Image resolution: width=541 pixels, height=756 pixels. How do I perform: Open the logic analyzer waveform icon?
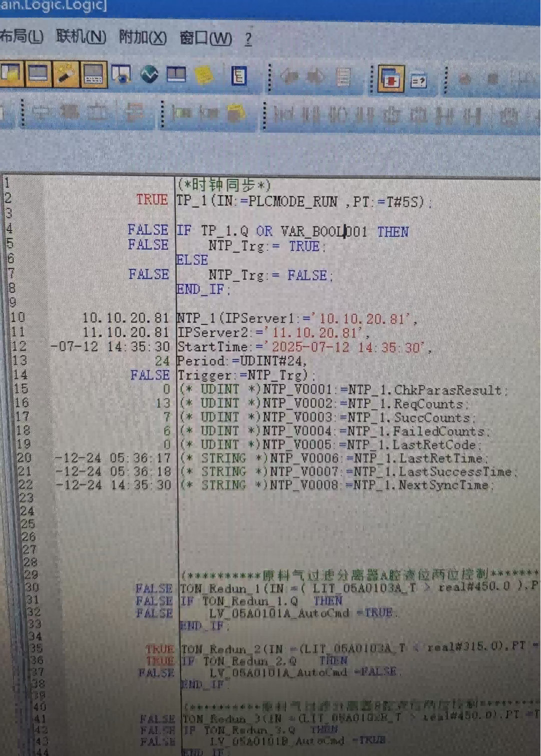[x=149, y=75]
